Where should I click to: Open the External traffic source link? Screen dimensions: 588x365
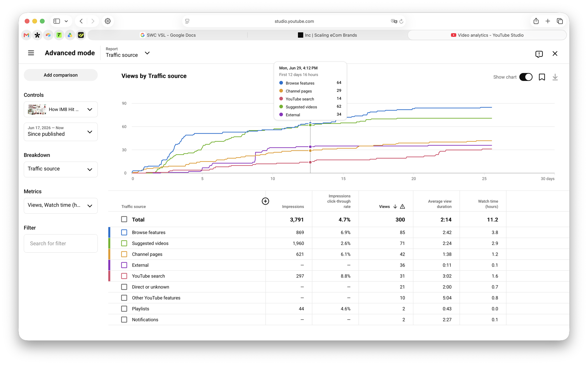(x=140, y=265)
